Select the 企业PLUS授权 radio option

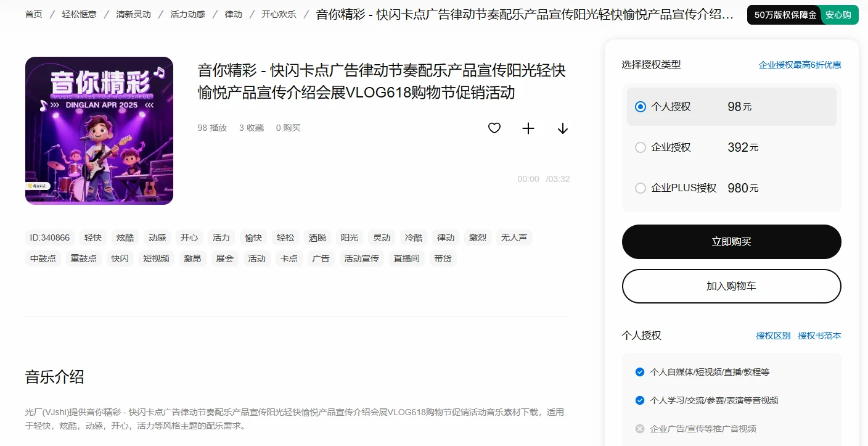tap(641, 188)
